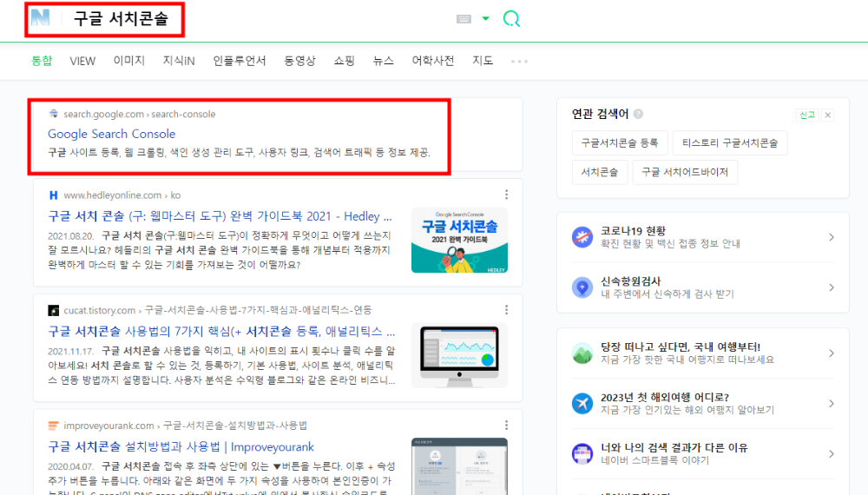Click the 신고 report button
The height and width of the screenshot is (495, 868).
tap(807, 115)
